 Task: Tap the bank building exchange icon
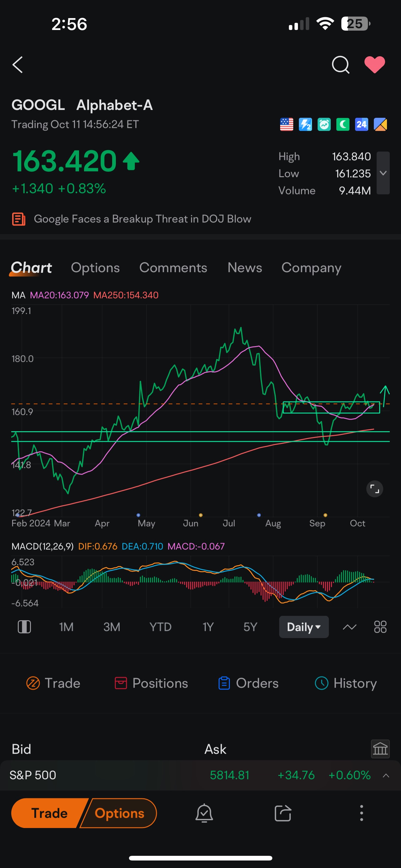380,749
